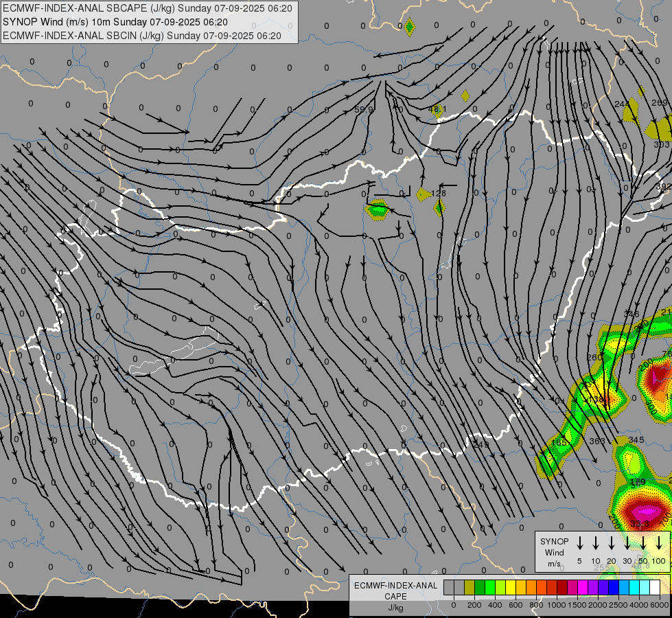Click the '303' CAPE value on map
This screenshot has height=618, width=672.
(661, 144)
